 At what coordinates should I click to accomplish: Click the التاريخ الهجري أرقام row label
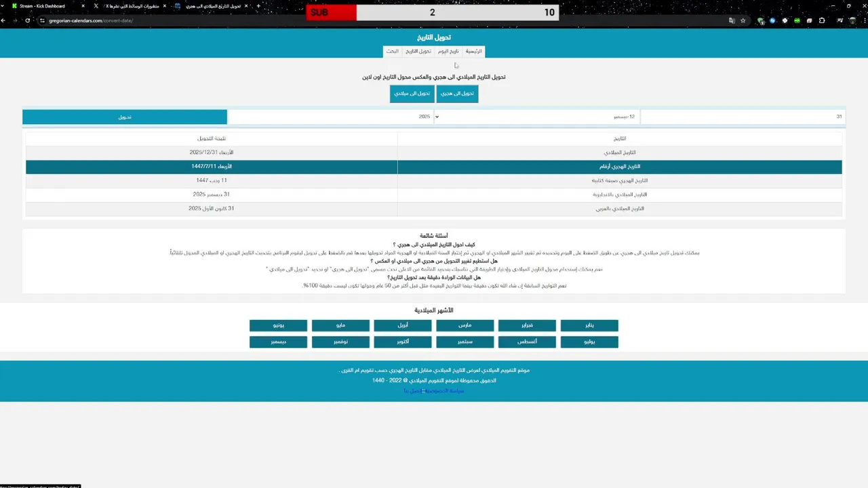pos(620,167)
